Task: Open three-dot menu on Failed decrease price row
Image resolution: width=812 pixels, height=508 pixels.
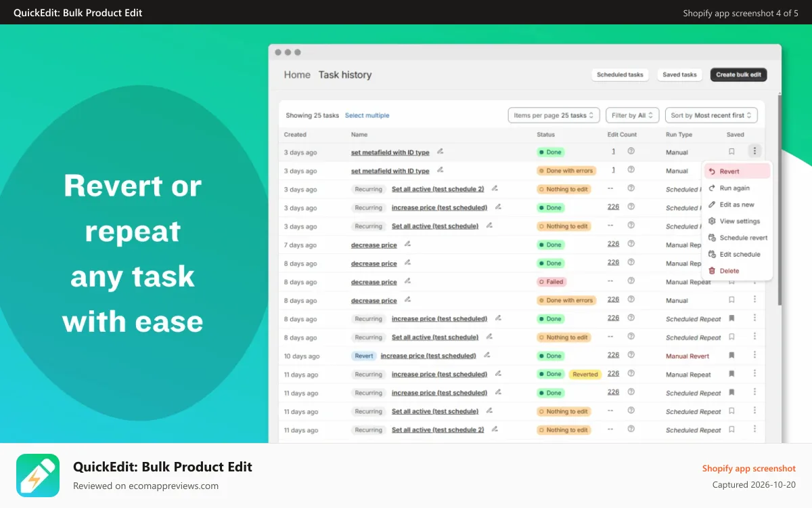Action: (x=754, y=281)
